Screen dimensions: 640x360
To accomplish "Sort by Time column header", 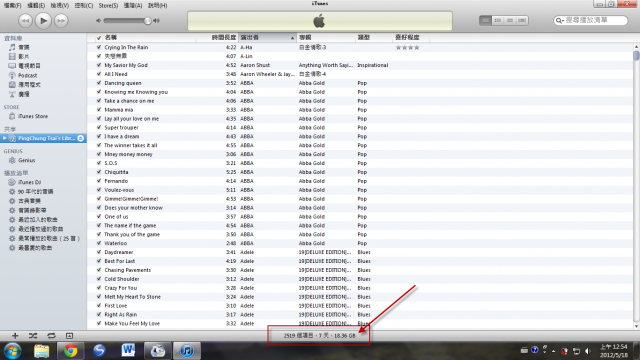I will [217, 38].
